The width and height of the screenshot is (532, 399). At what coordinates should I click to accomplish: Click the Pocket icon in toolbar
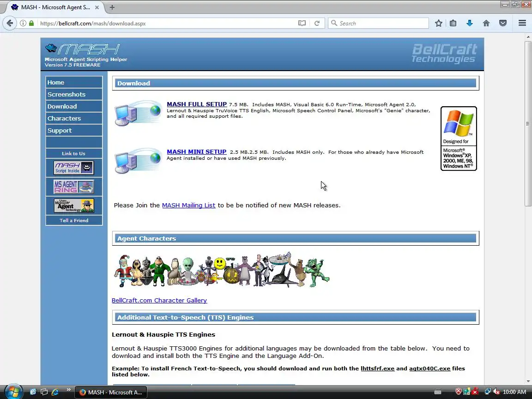[x=503, y=23]
